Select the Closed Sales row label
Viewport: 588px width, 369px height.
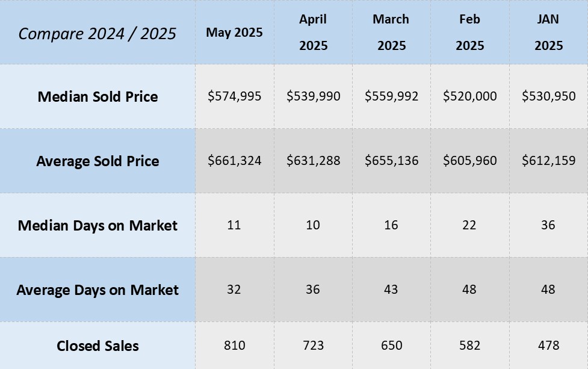(x=97, y=346)
